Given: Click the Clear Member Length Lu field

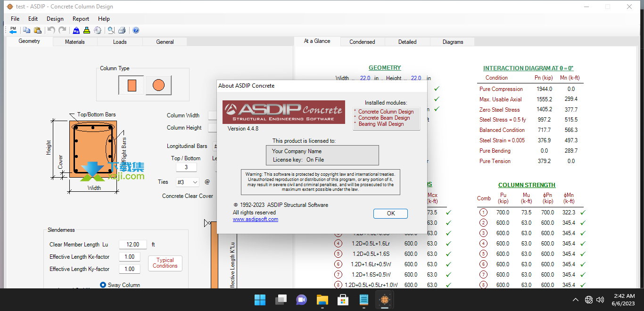Looking at the screenshot, I should tap(133, 245).
